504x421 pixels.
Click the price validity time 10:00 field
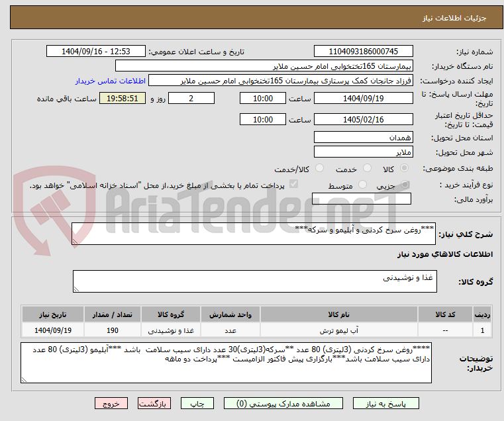263,119
